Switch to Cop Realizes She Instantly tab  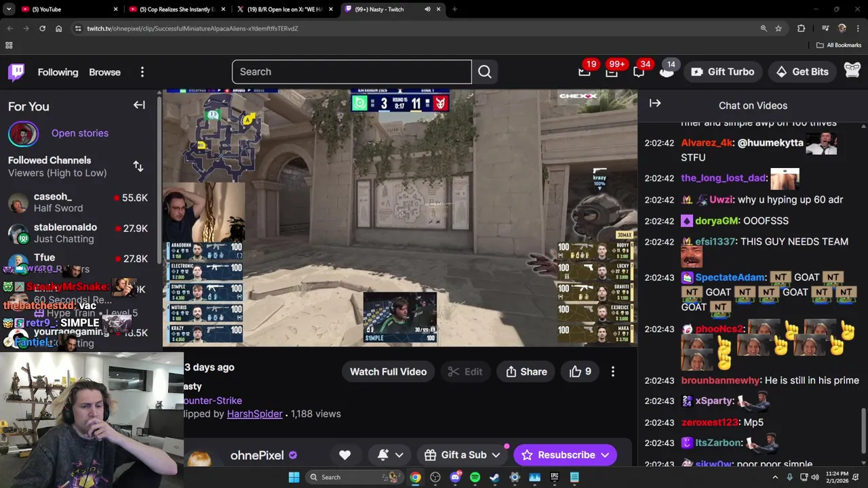176,9
